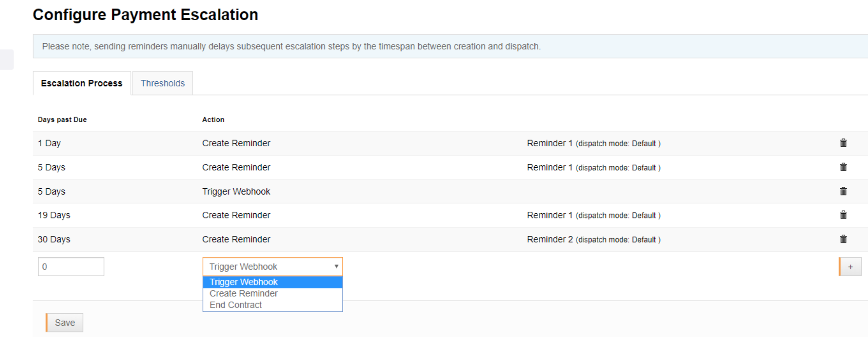Click the note about sending reminders manually
The width and height of the screenshot is (868, 337).
291,46
